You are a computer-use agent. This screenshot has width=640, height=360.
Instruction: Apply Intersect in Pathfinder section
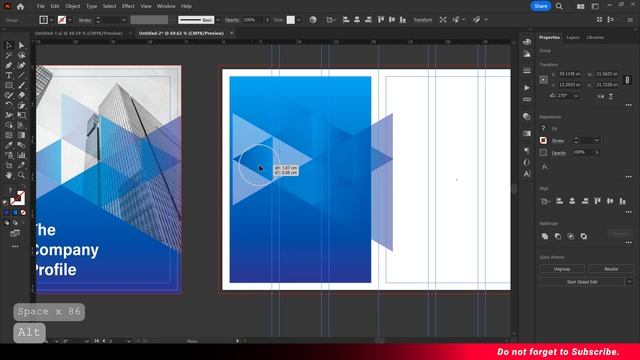571,236
